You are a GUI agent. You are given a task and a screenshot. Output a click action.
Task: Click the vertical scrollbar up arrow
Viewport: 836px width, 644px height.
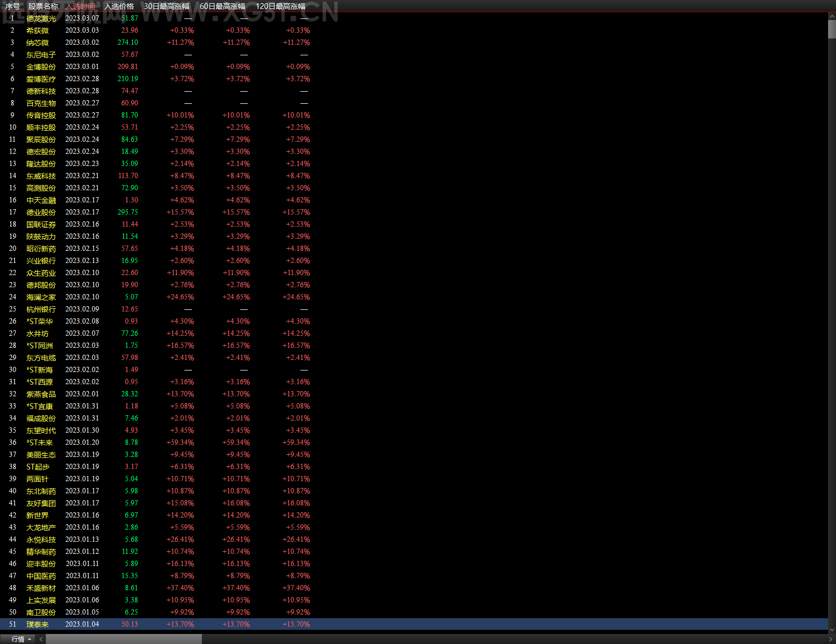832,16
